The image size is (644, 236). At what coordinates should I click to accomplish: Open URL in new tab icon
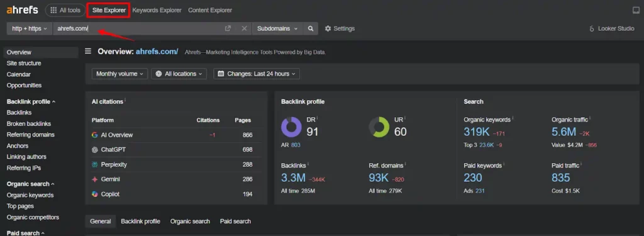(x=228, y=28)
